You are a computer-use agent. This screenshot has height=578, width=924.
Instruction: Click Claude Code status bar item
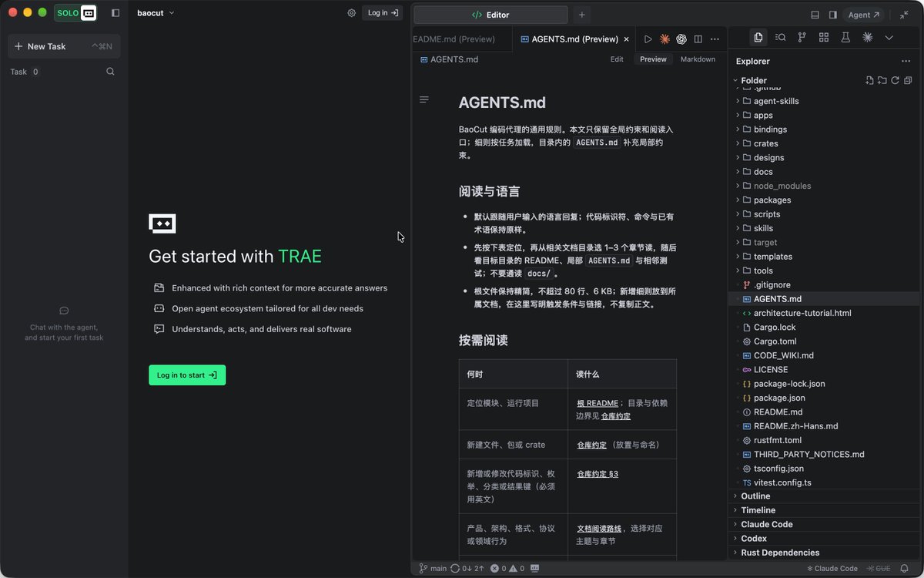click(832, 569)
